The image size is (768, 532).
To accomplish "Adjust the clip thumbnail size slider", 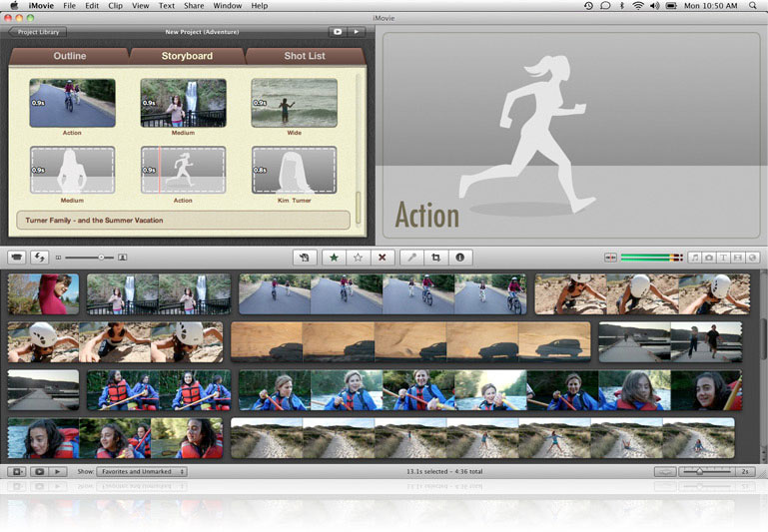I will click(100, 258).
